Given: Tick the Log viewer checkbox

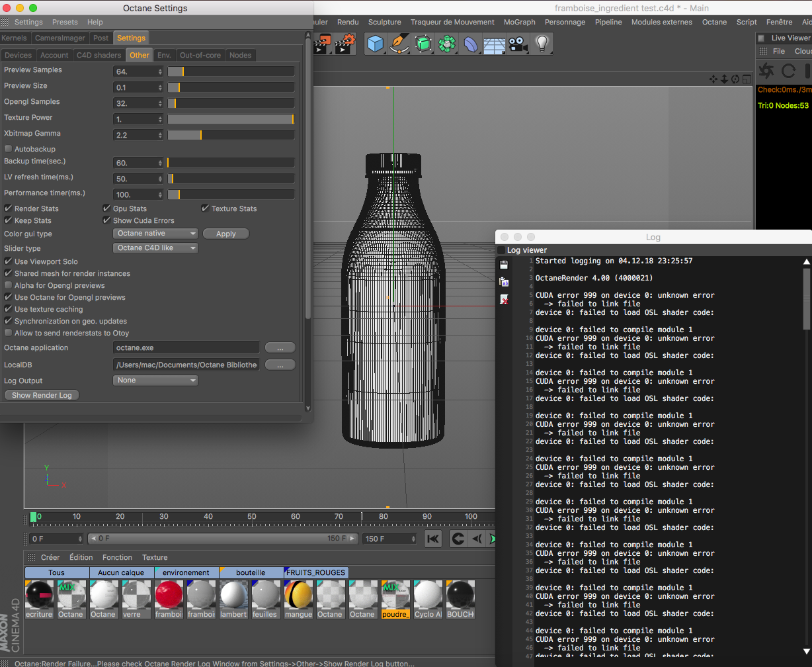Looking at the screenshot, I should click(x=501, y=250).
